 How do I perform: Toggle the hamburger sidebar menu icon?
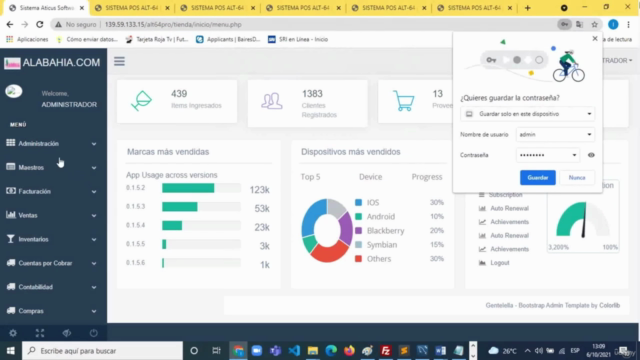[x=119, y=61]
